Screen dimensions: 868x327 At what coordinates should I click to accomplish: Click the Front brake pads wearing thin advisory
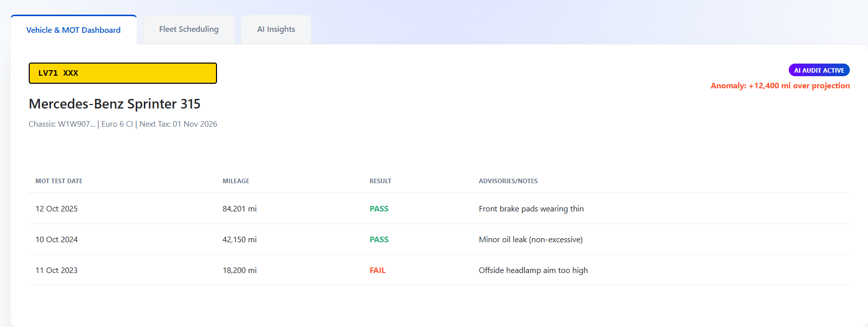point(531,209)
